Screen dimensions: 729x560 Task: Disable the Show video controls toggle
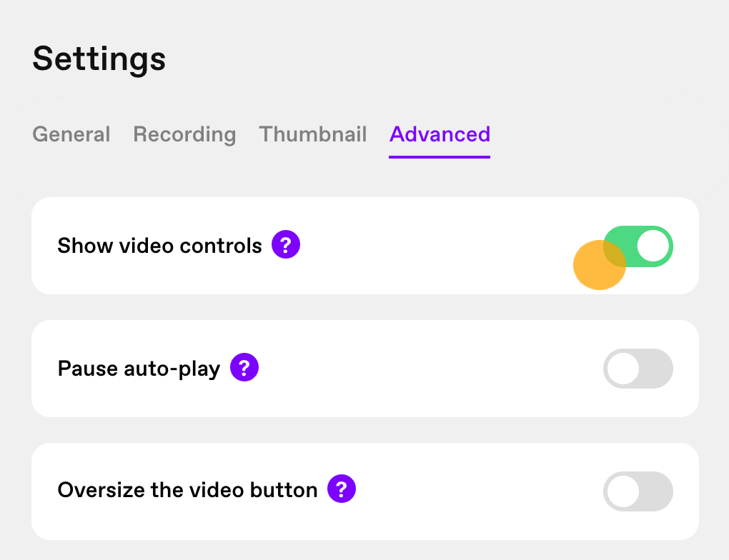click(x=638, y=246)
